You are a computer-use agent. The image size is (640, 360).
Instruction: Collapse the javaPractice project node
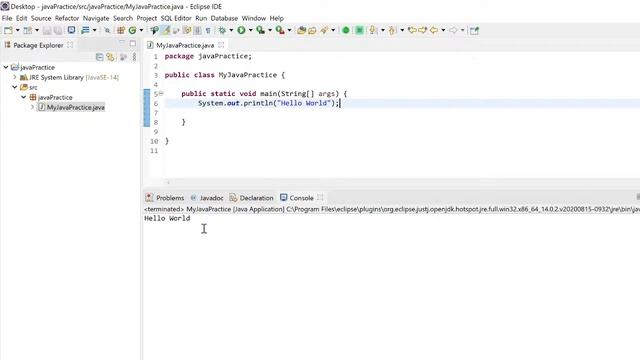coord(6,67)
